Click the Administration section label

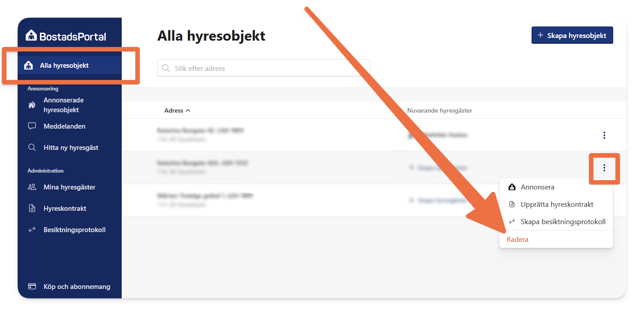coord(45,170)
